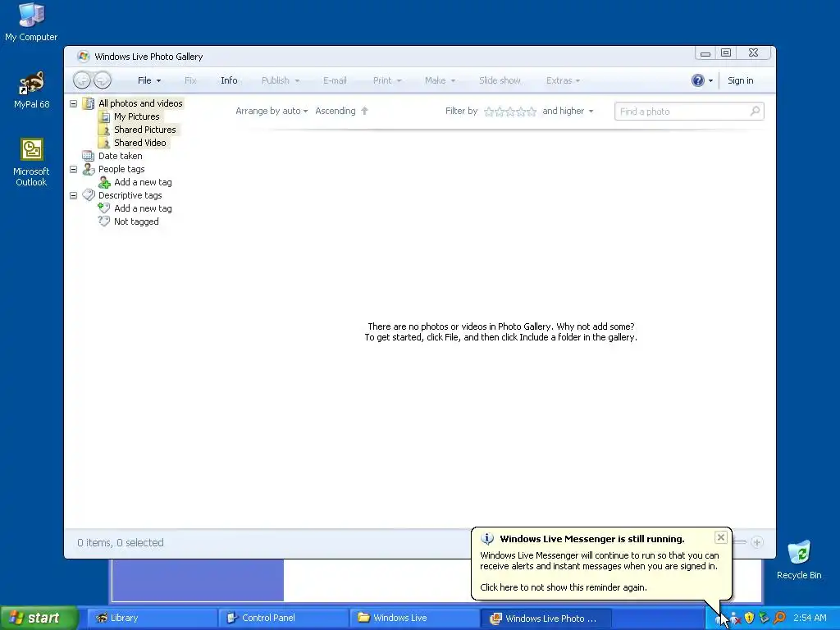Click the Find a photo search box

click(x=689, y=111)
